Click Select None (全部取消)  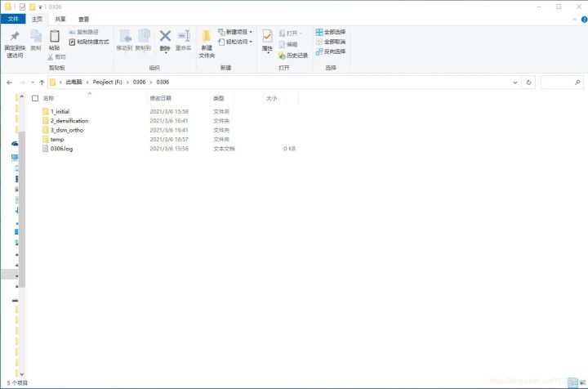330,42
